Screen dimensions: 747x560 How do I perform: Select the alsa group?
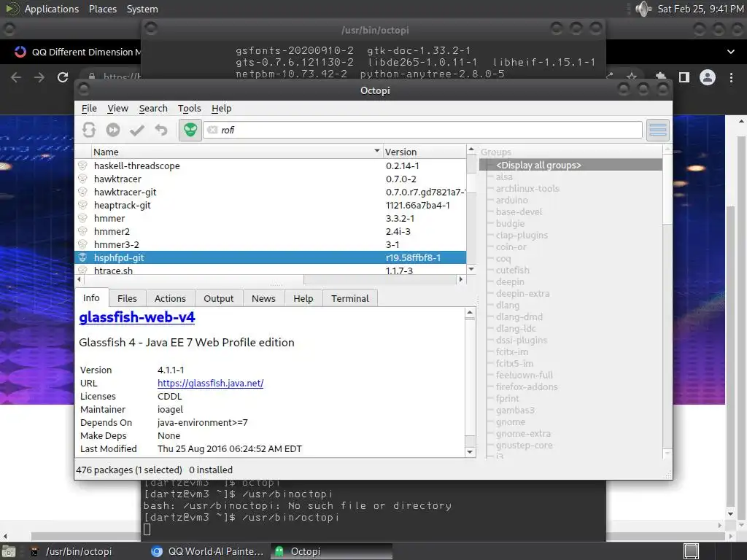pyautogui.click(x=504, y=176)
